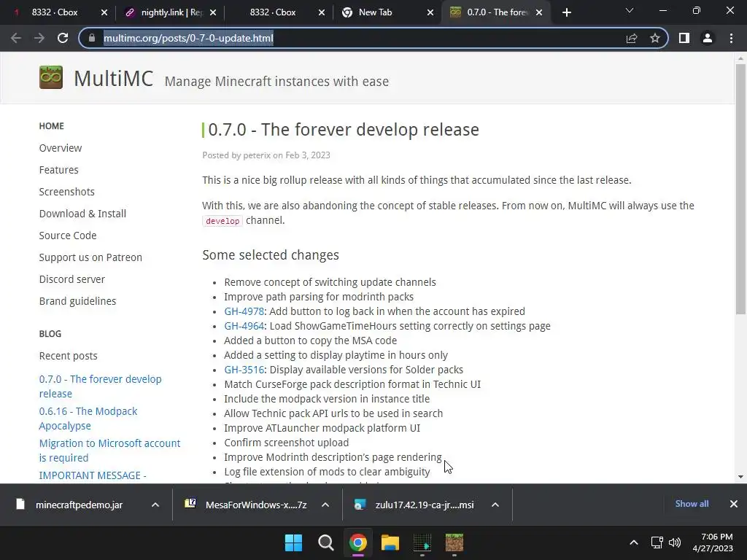Viewport: 747px width, 560px height.
Task: Open the Minecraft grass block taskbar icon
Action: pyautogui.click(x=454, y=542)
